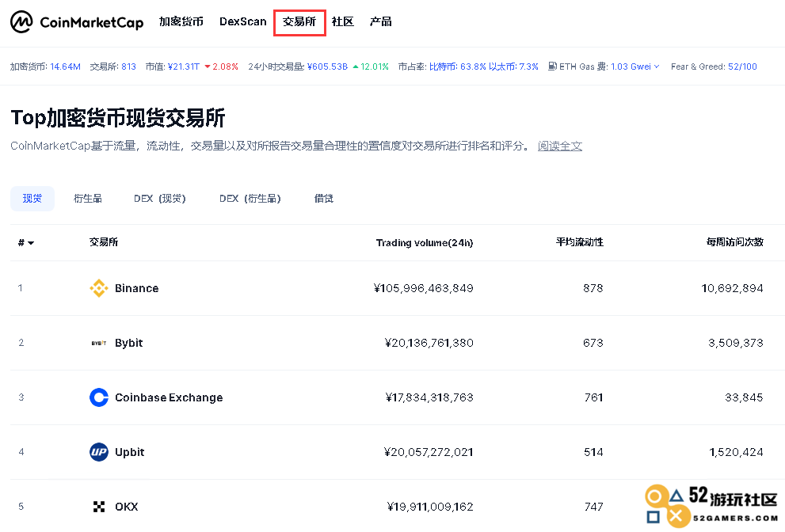Click the Upbit logo icon
The height and width of the screenshot is (532, 785).
tap(99, 452)
